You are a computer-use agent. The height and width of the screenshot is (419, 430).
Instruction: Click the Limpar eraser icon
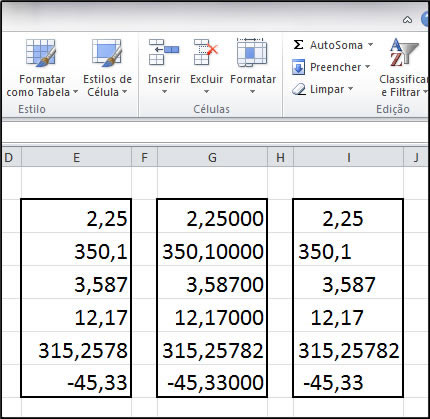(x=299, y=89)
